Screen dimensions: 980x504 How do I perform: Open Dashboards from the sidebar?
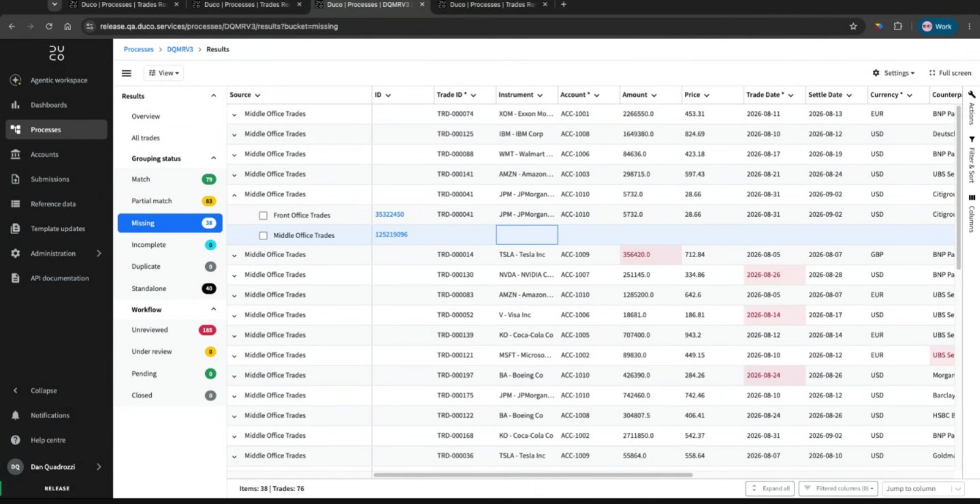tap(48, 105)
